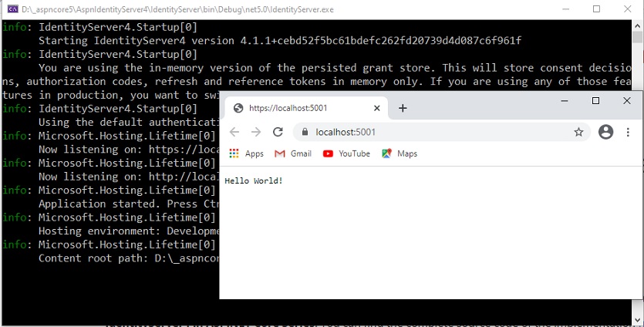Click the console window's system icon
Image resolution: width=644 pixels, height=327 pixels.
point(13,9)
